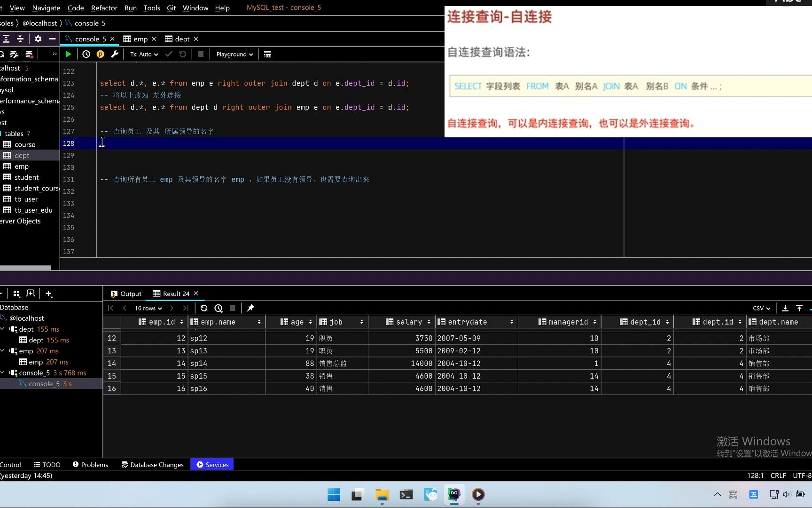Open the Problems tool window
812x508 pixels.
pyautogui.click(x=90, y=465)
